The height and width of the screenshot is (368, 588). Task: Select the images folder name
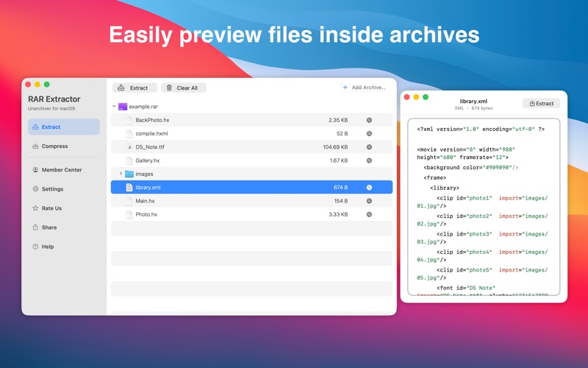144,174
